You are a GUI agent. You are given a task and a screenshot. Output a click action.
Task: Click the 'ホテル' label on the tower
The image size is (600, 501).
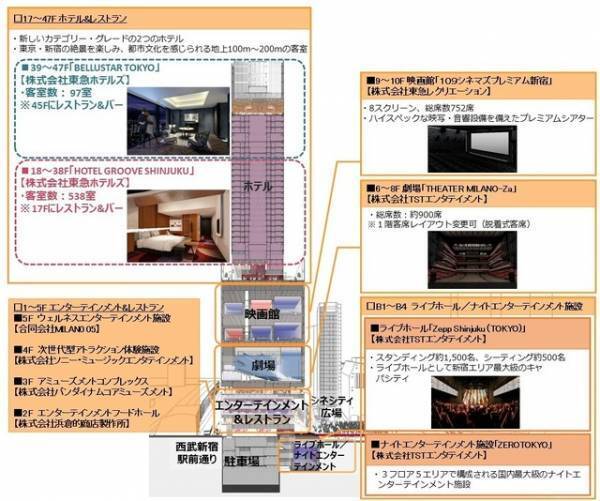(258, 186)
